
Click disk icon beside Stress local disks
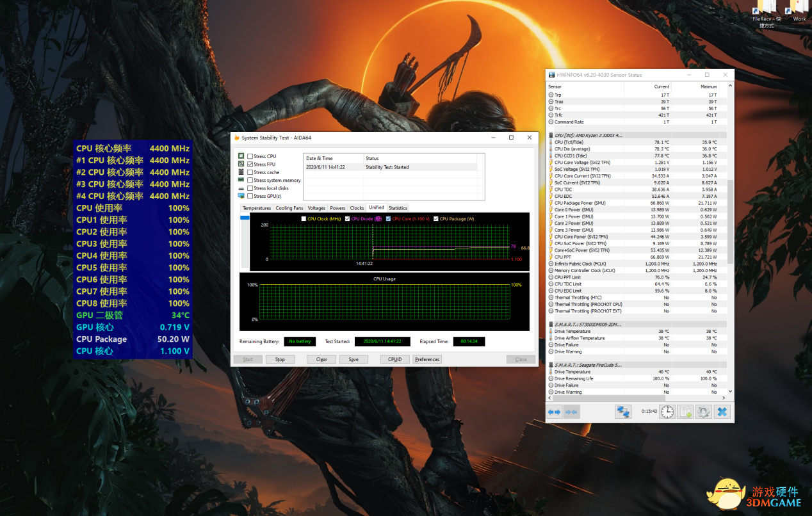tap(241, 188)
